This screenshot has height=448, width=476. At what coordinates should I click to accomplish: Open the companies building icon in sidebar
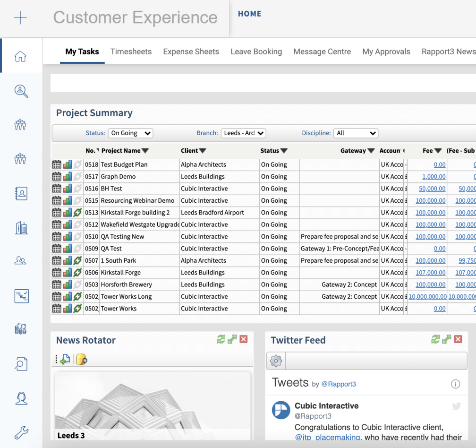point(21,227)
